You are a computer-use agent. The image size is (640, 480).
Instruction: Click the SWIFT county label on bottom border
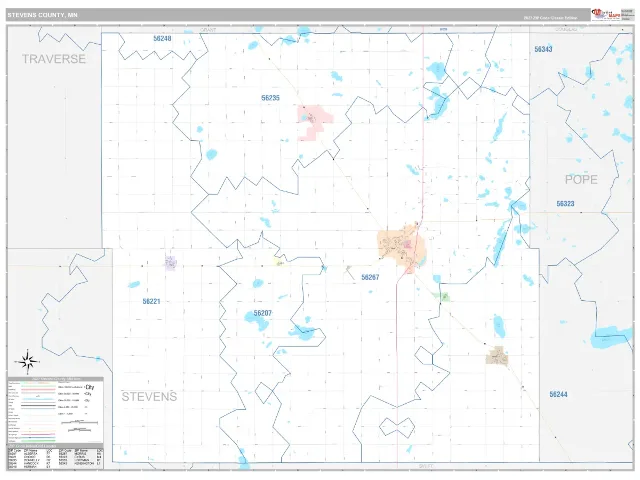point(425,466)
